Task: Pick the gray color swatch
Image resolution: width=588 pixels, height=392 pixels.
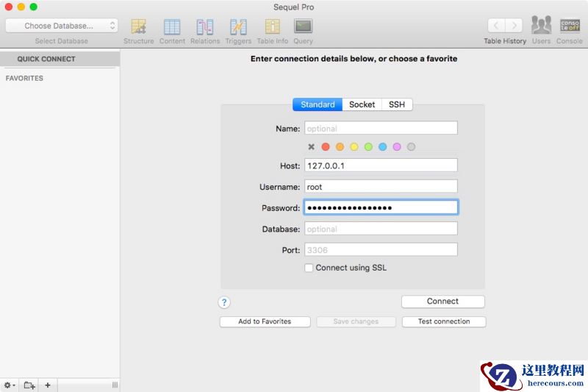Action: [x=411, y=146]
